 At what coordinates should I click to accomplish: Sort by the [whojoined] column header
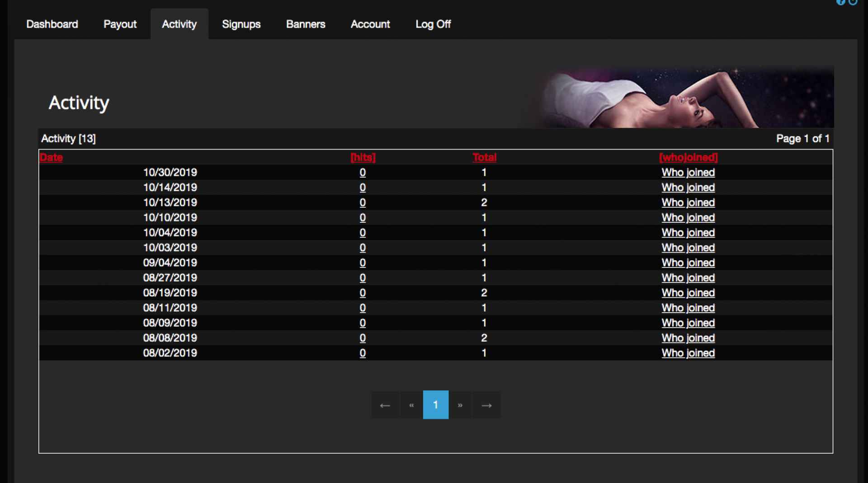(x=688, y=157)
